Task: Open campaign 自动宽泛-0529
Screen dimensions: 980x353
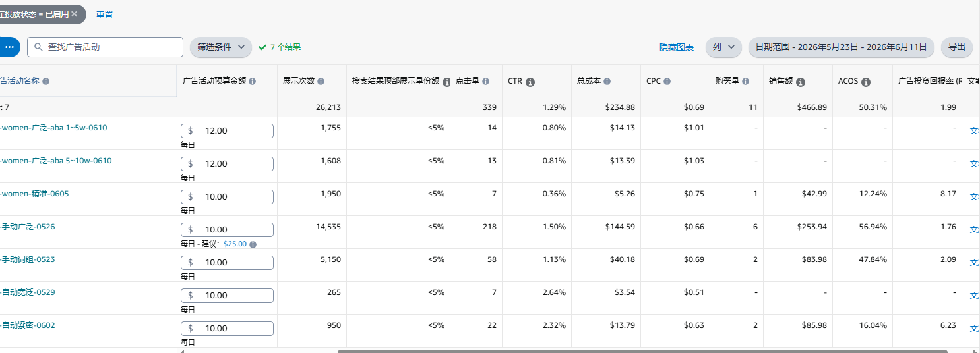Action: click(28, 292)
